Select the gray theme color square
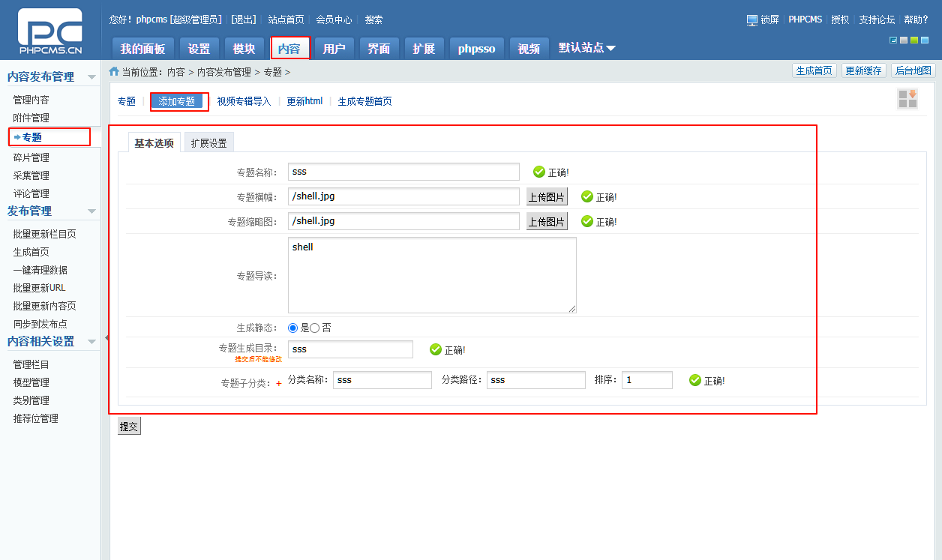The height and width of the screenshot is (560, 942). click(x=904, y=40)
